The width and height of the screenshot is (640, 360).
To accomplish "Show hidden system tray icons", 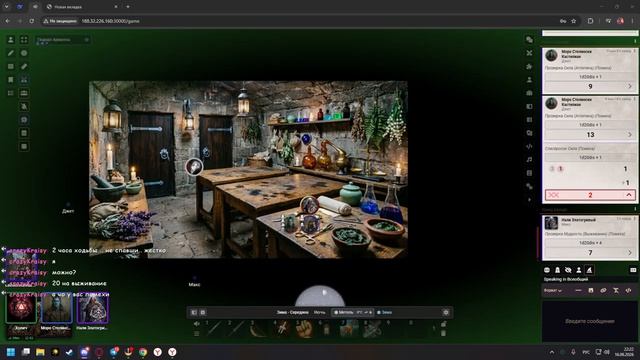I will coord(552,352).
